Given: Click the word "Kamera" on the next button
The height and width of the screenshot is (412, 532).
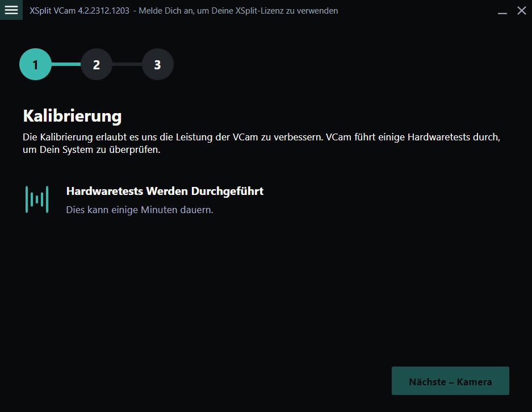Looking at the screenshot, I should click(474, 382).
